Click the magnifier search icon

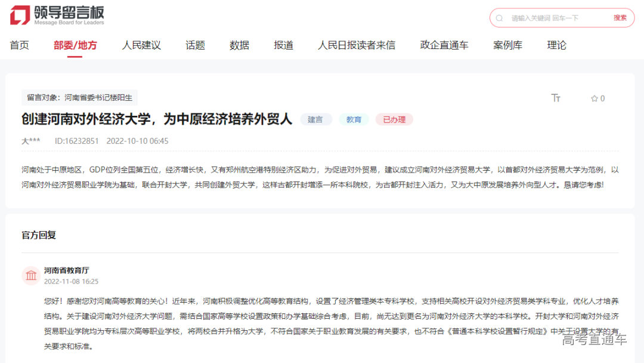click(x=499, y=18)
